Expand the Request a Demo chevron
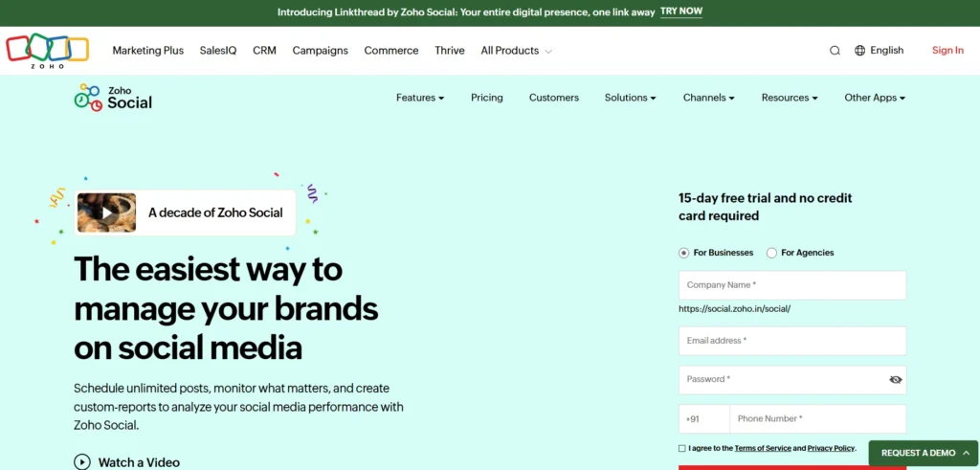Viewport: 980px width, 470px height. 967,453
